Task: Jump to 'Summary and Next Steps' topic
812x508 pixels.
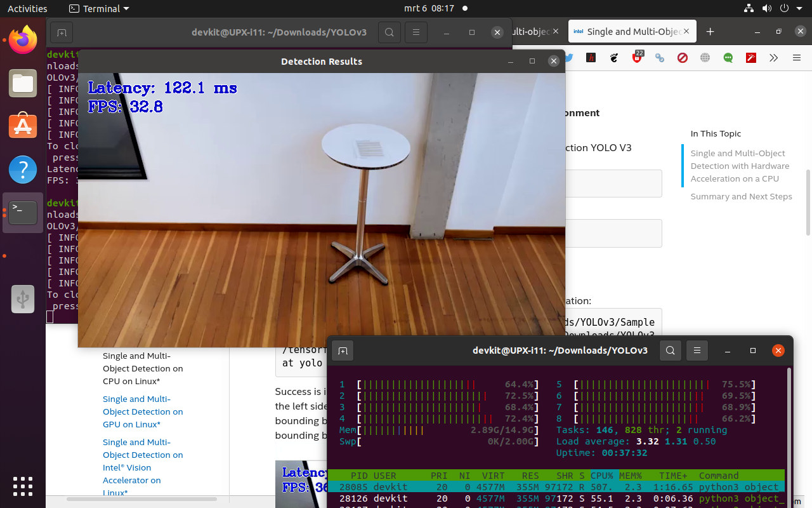Action: [x=741, y=196]
